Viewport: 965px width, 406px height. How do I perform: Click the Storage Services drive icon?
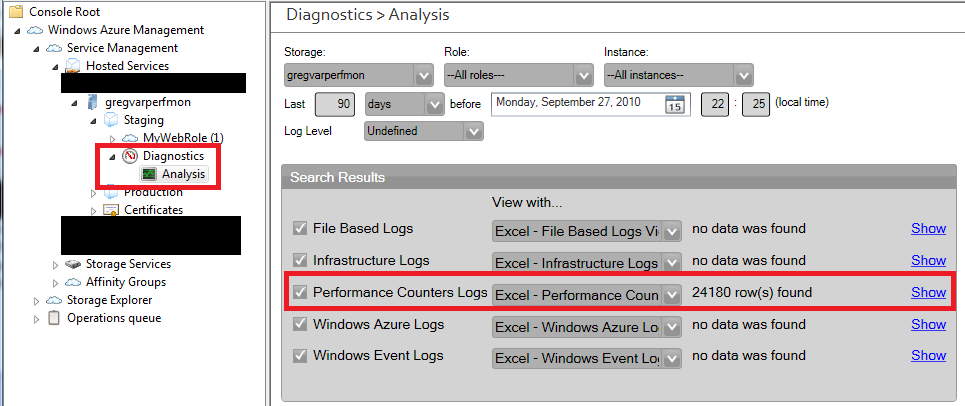pos(73,264)
